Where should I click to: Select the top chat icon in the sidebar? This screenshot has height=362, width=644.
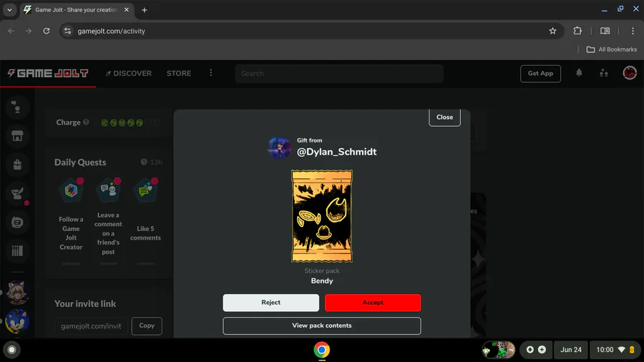pos(17,107)
